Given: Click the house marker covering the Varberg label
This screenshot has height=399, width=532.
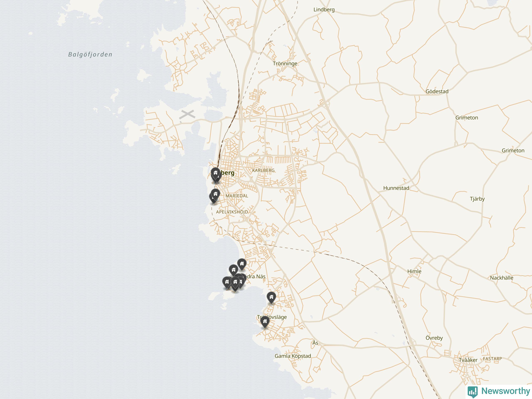Looking at the screenshot, I should (215, 173).
